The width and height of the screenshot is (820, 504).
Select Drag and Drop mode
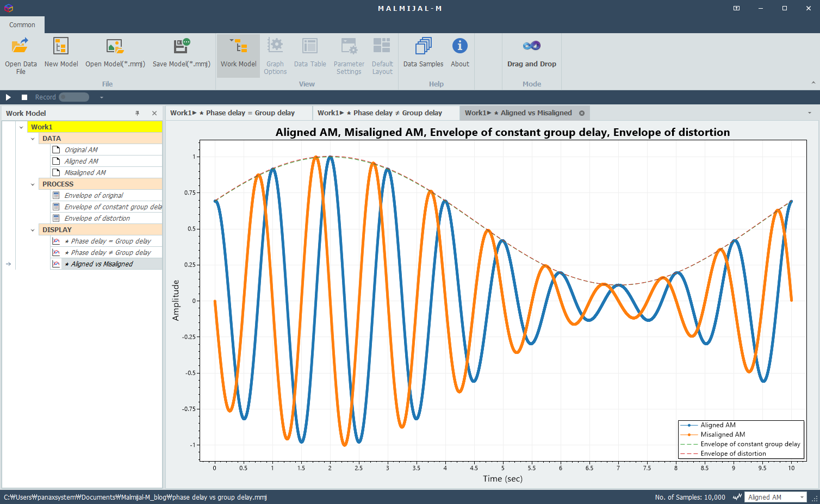[532, 53]
